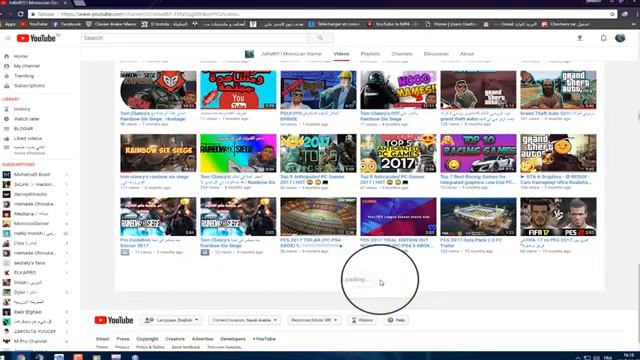The image size is (640, 360).
Task: Click the Muhamad Bosli channel avatar
Action: (7, 174)
